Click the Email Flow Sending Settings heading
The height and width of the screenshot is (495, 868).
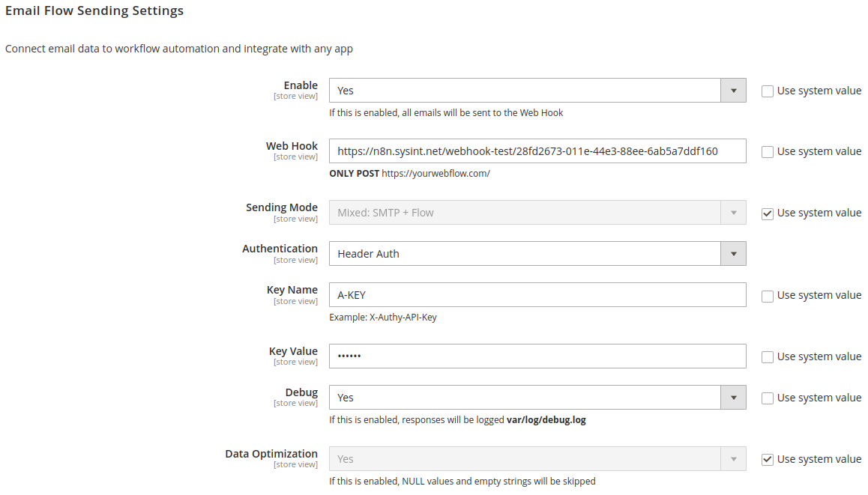94,11
